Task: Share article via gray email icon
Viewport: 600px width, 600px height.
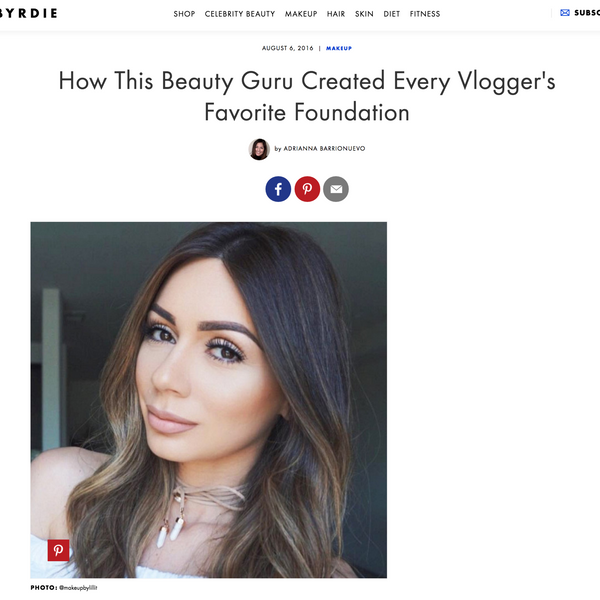Action: tap(336, 189)
